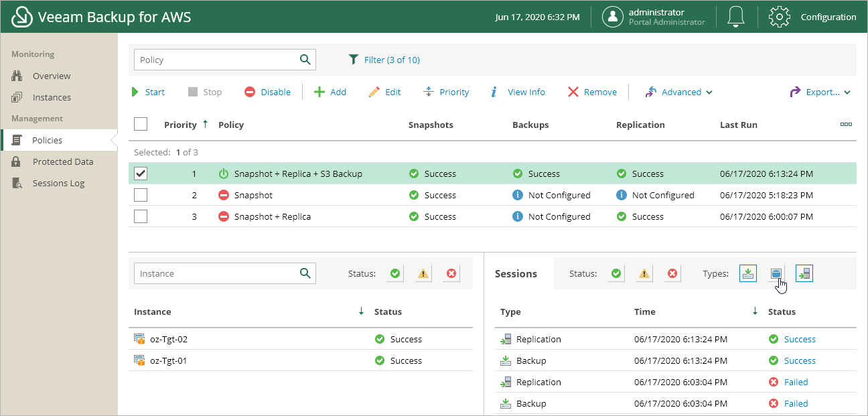Viewport: 868px width, 416px height.
Task: Toggle the replication session type filter icon
Action: tap(804, 273)
